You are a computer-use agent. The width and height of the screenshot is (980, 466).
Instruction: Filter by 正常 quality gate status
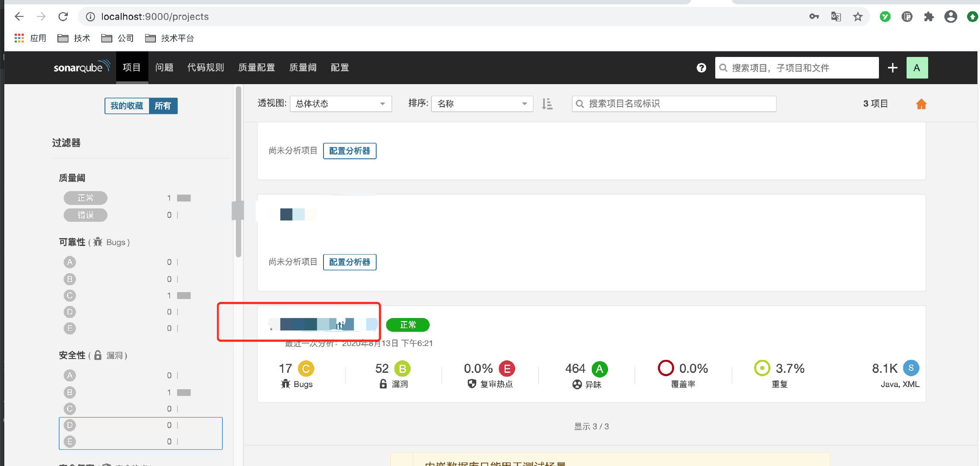pyautogui.click(x=86, y=198)
